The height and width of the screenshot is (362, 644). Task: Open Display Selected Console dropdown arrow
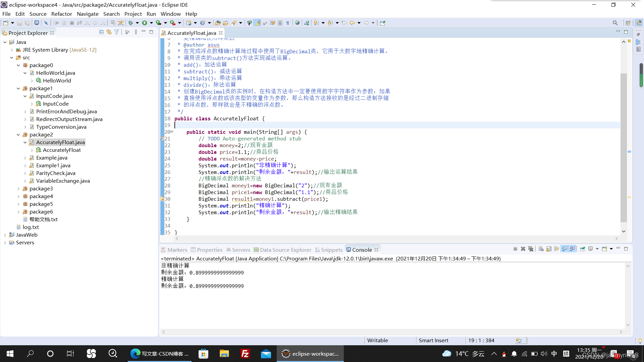[597, 249]
